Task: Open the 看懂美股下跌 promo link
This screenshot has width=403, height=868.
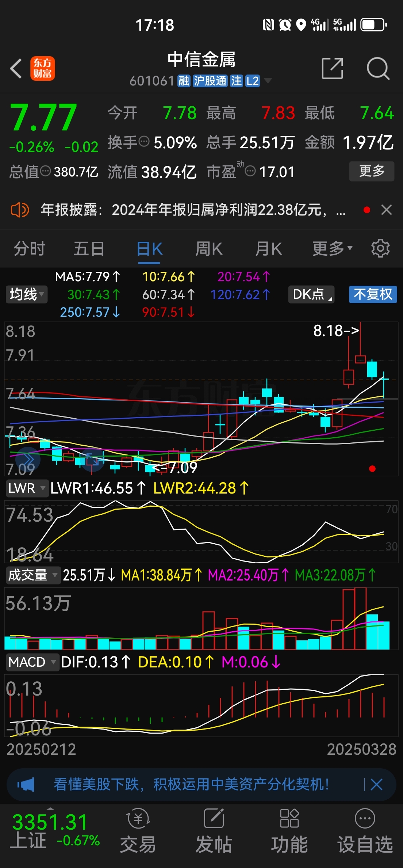Action: pyautogui.click(x=191, y=784)
